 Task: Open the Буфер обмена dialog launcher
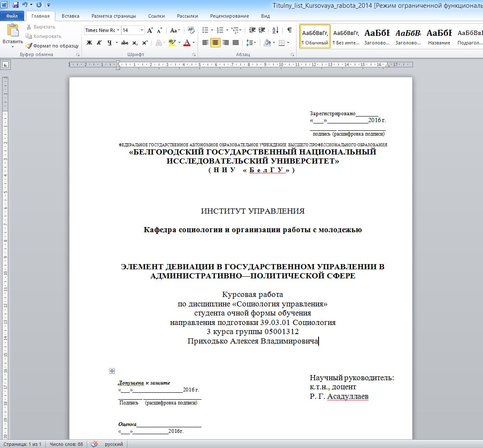click(78, 55)
